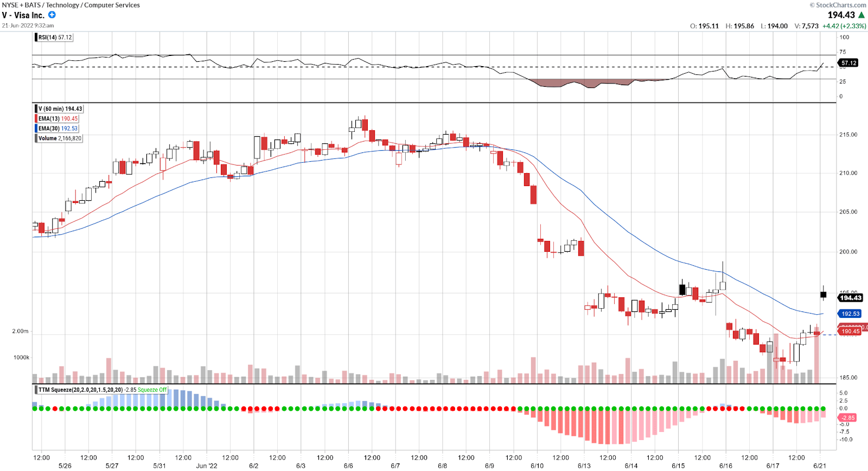Click the O: 195.11 open value
Screen dimensions: 868x471
pyautogui.click(x=704, y=26)
